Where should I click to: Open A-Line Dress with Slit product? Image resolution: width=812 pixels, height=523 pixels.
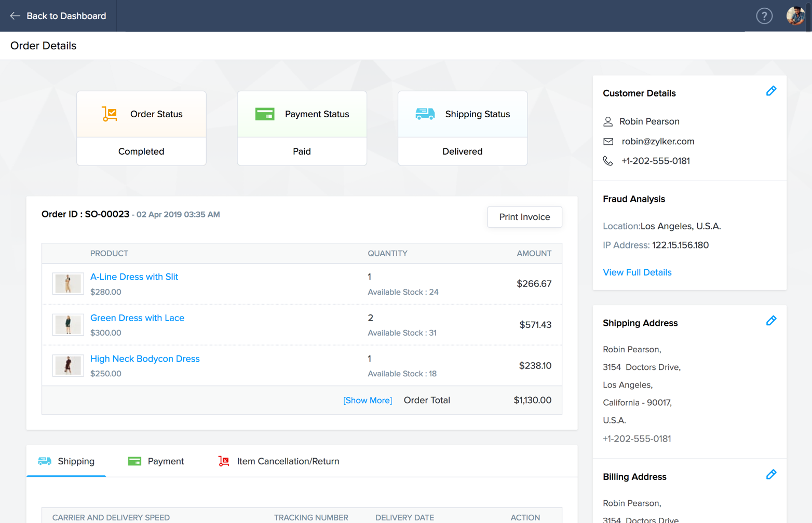134,277
